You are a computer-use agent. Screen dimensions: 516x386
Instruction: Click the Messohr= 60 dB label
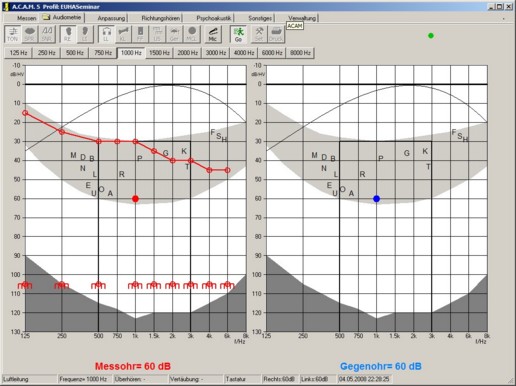tap(133, 366)
